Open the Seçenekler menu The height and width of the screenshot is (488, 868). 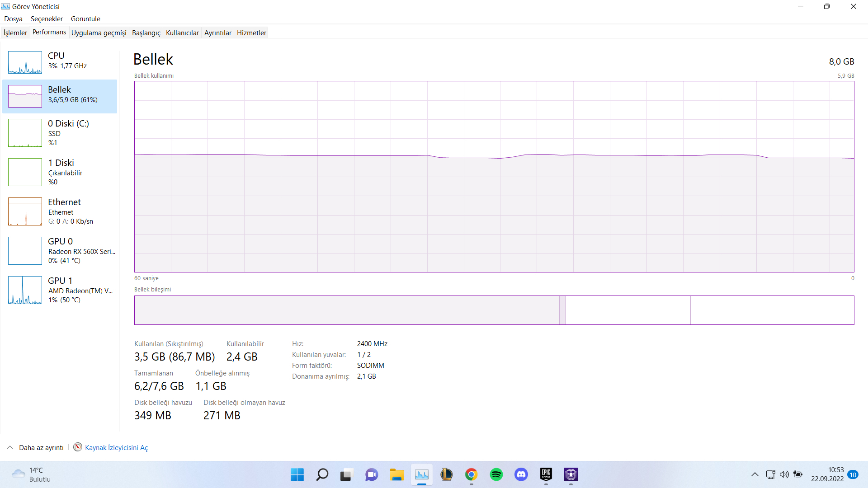pos(47,19)
